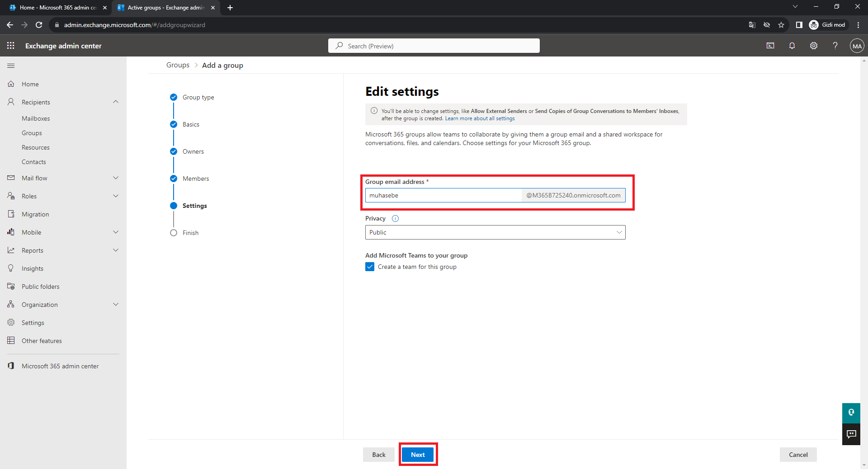Open Learn more about all settings link
The height and width of the screenshot is (470, 868).
[480, 119]
